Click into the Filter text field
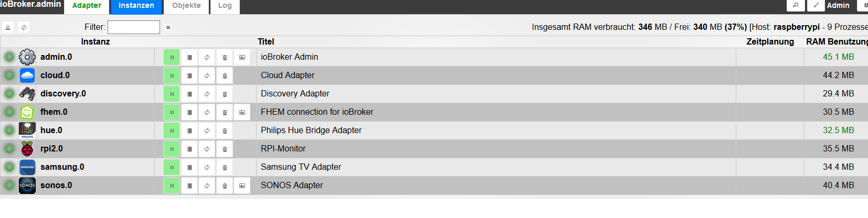The image size is (868, 218). [x=134, y=27]
